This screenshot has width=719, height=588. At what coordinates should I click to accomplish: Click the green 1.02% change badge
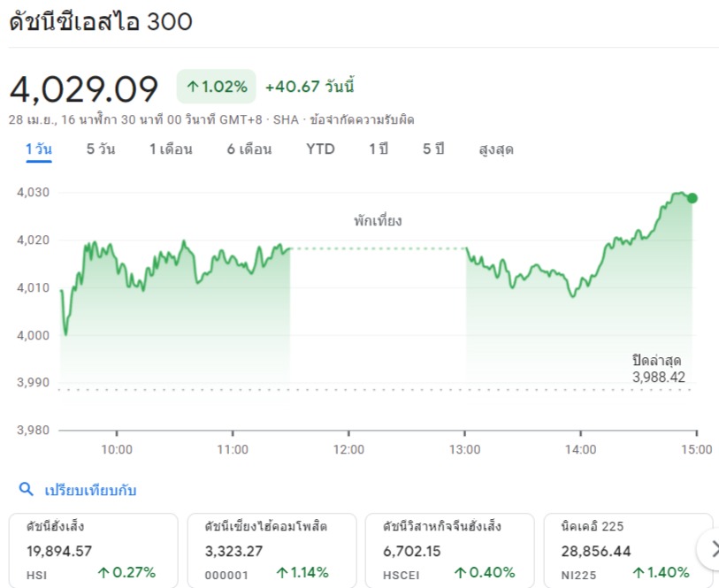click(216, 87)
